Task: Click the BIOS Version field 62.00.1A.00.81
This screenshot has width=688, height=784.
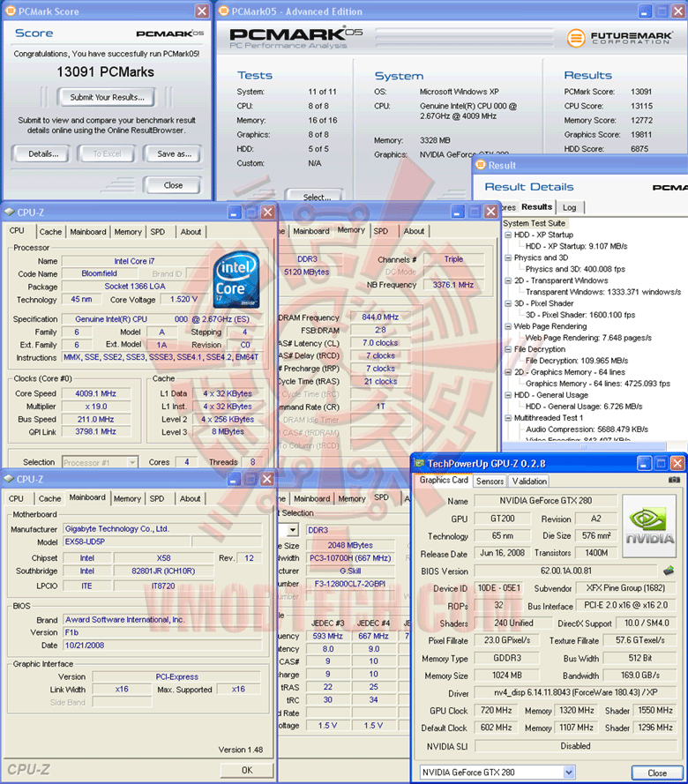Action: (565, 571)
